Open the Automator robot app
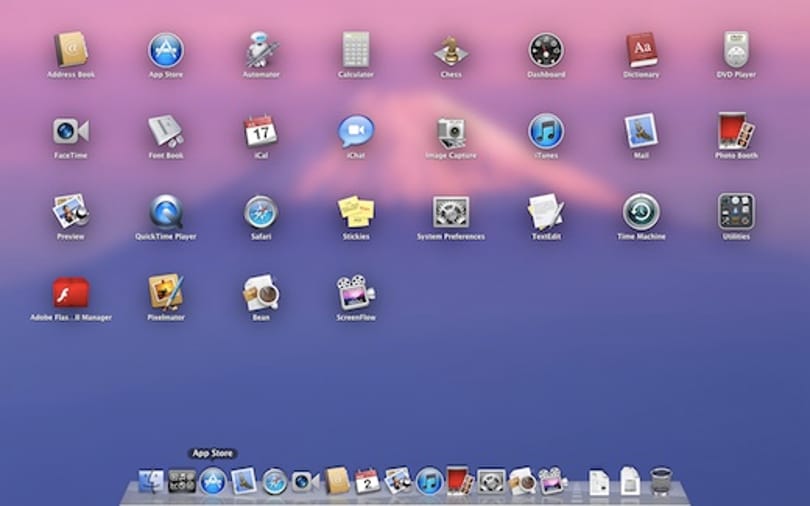The image size is (810, 506). [261, 50]
